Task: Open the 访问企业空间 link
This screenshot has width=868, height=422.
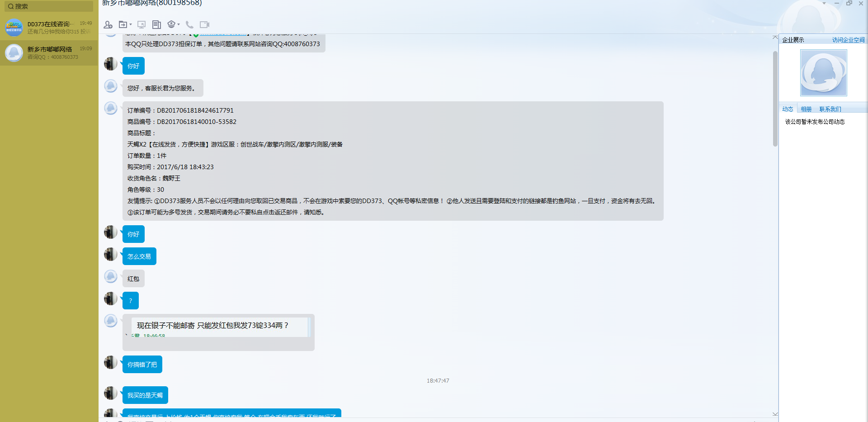Action: (x=848, y=40)
